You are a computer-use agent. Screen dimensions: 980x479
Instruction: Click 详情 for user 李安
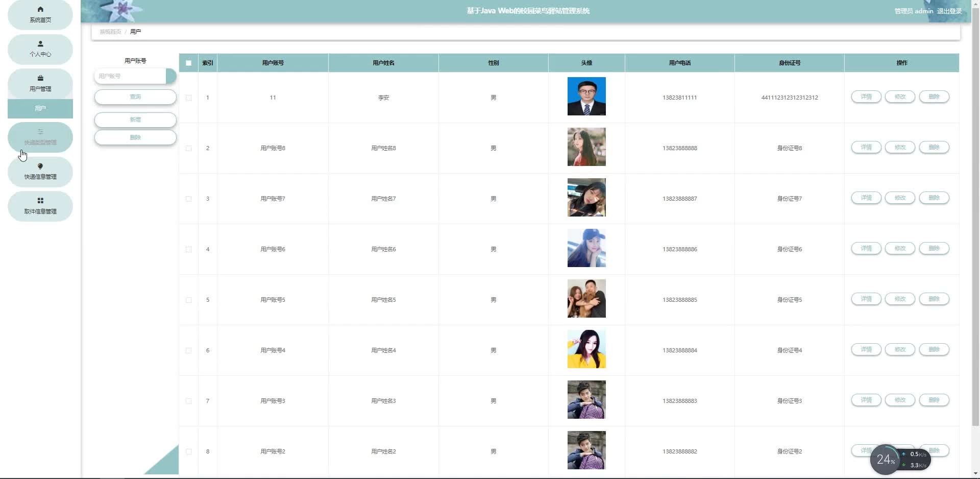[x=866, y=97]
